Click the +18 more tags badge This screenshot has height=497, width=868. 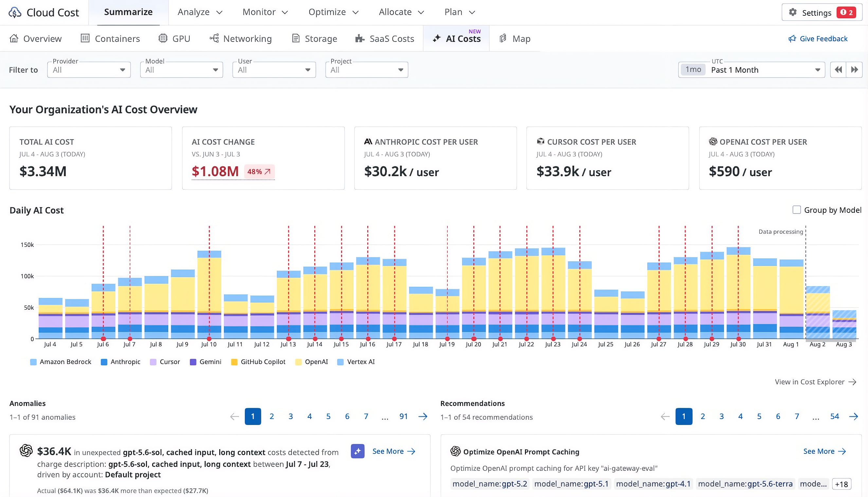click(842, 484)
